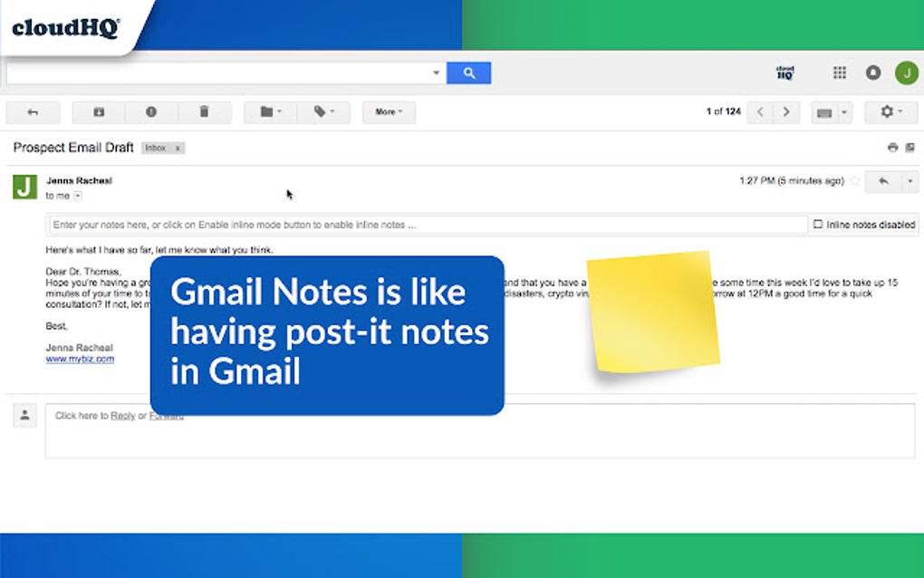The height and width of the screenshot is (578, 924).
Task: Open the More actions dropdown
Action: point(388,111)
